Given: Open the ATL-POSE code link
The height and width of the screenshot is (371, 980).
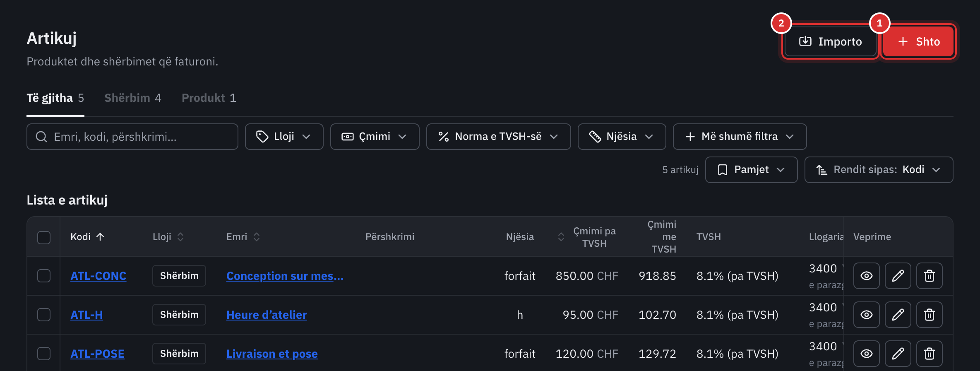Looking at the screenshot, I should click(x=97, y=354).
